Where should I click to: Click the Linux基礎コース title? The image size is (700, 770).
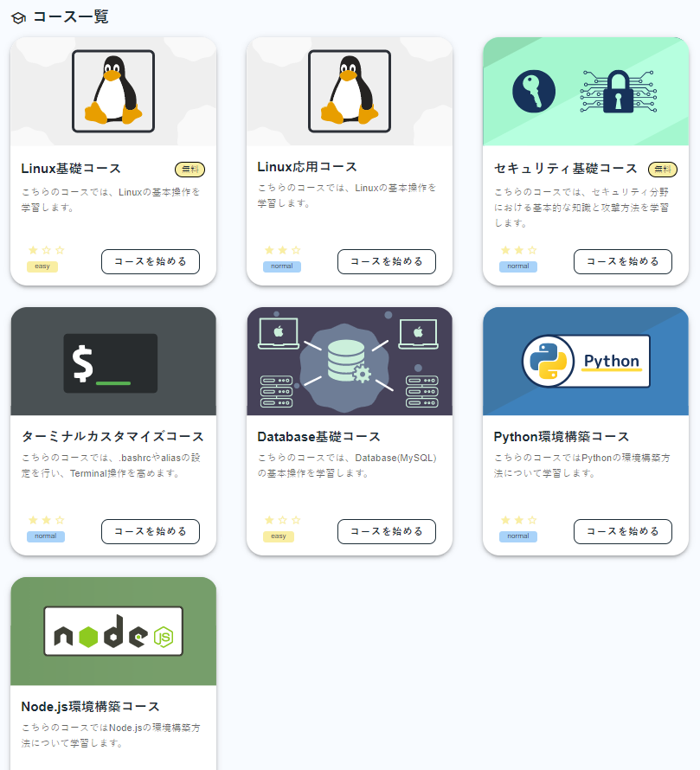(71, 169)
